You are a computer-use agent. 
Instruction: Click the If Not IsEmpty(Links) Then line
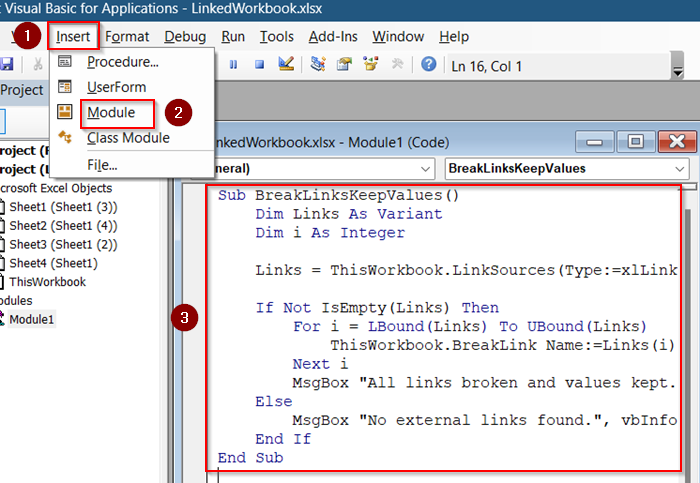click(x=377, y=308)
